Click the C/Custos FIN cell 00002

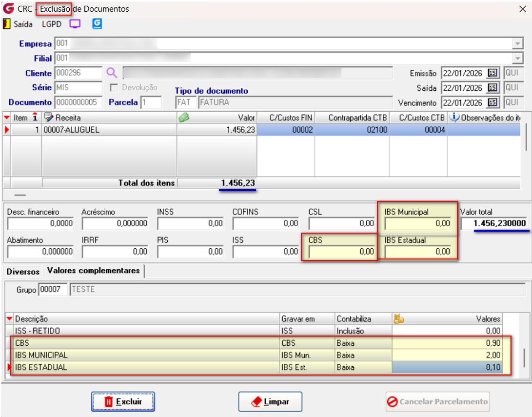coord(286,130)
